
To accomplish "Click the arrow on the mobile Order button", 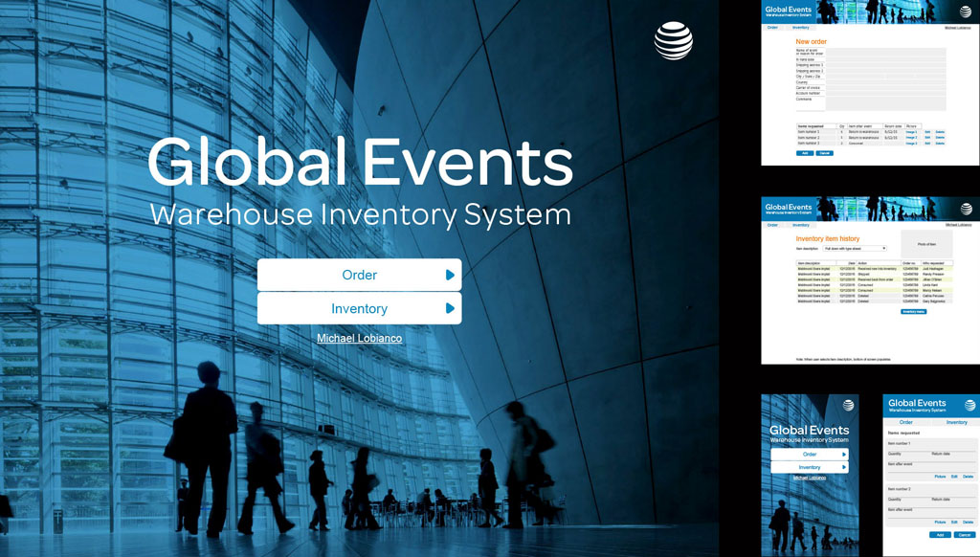I will (843, 455).
